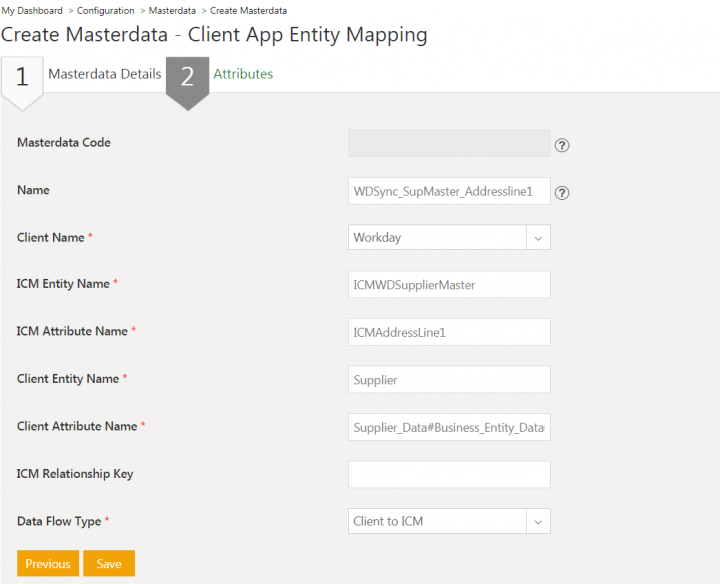720x584 pixels.
Task: Open My Dashboard breadcrumb link
Action: pyautogui.click(x=34, y=11)
